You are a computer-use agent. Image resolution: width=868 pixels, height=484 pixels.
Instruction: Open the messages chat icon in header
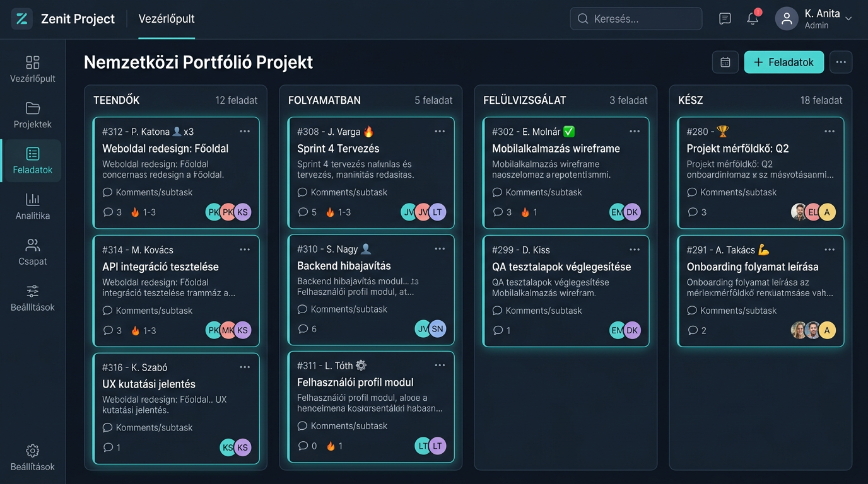(725, 19)
